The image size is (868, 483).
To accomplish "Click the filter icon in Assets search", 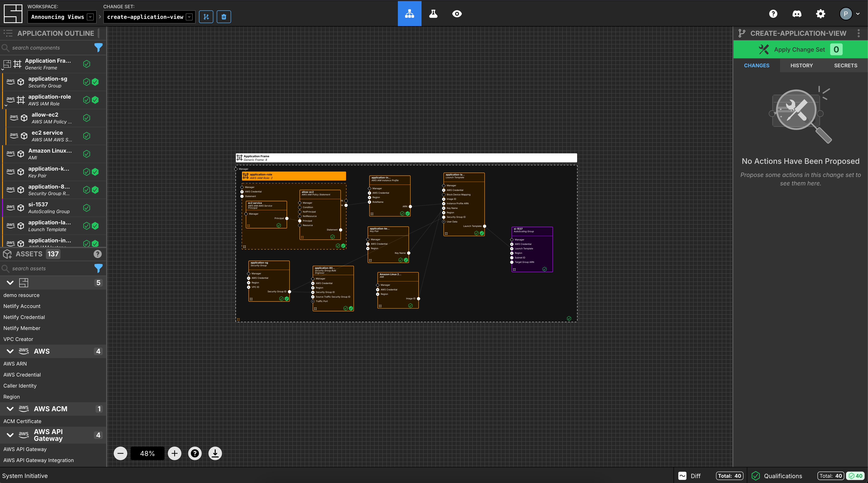I will point(99,268).
